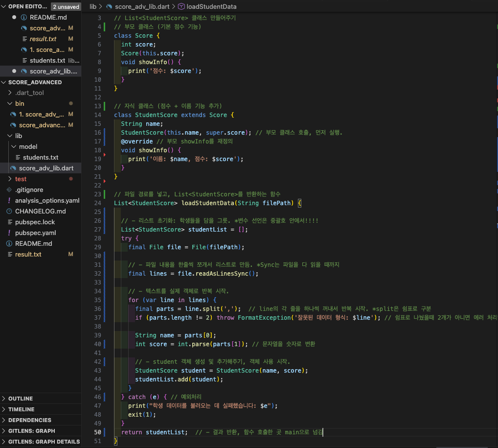The image size is (498, 448).
Task: Open analysis_options.yaml in the explorer
Action: tap(47, 200)
